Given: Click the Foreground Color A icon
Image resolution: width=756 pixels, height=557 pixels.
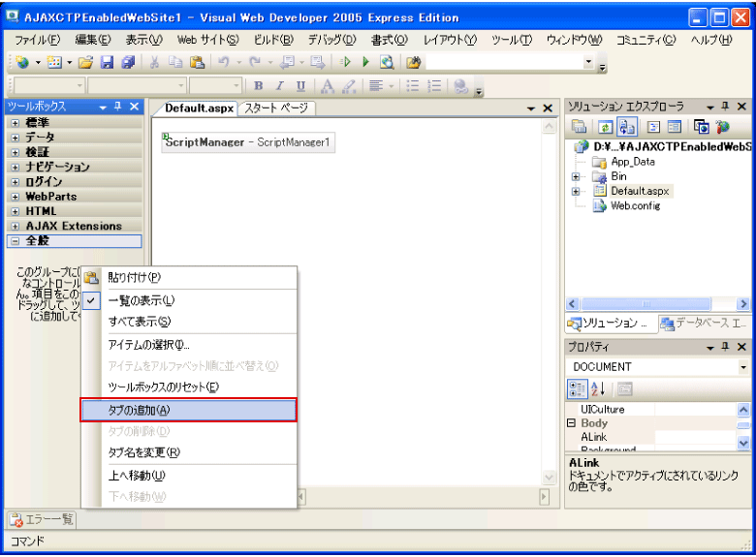Looking at the screenshot, I should coord(328,86).
